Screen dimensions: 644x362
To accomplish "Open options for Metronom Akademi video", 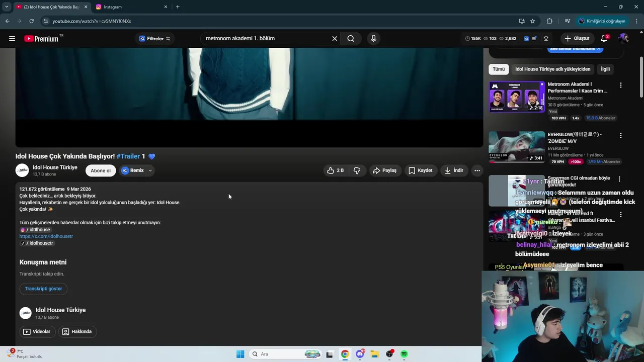I will [620, 85].
